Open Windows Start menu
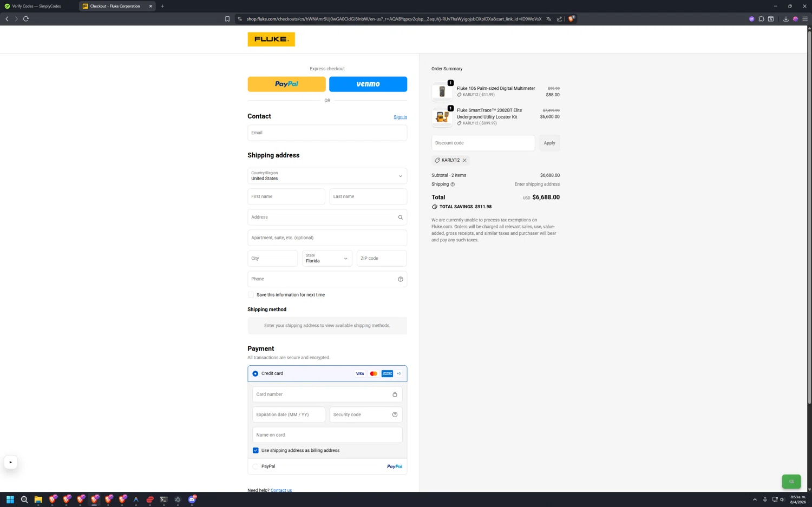The width and height of the screenshot is (812, 507). click(x=10, y=499)
